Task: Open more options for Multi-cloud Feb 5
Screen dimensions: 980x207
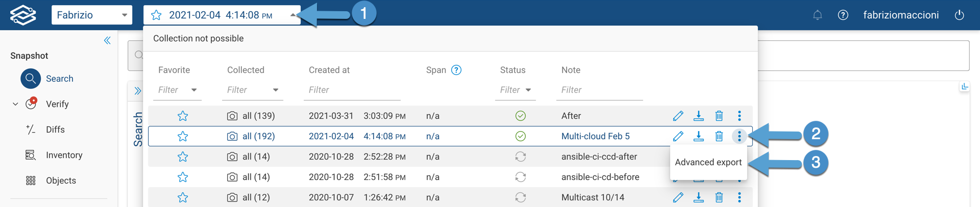Action: click(x=739, y=136)
